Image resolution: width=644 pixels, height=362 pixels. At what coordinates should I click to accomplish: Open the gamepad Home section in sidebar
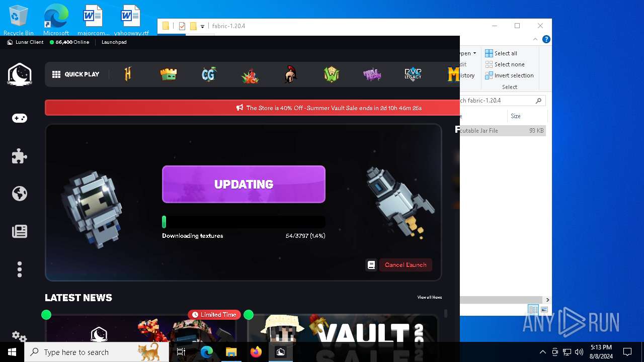coord(20,118)
